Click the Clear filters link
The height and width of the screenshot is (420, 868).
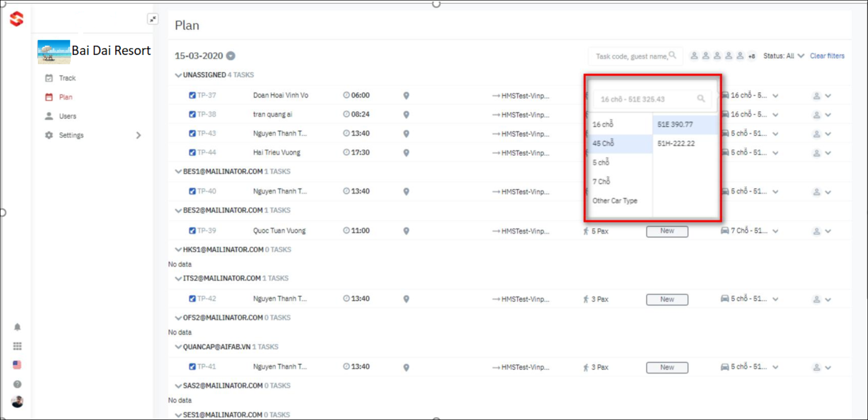[x=827, y=56]
